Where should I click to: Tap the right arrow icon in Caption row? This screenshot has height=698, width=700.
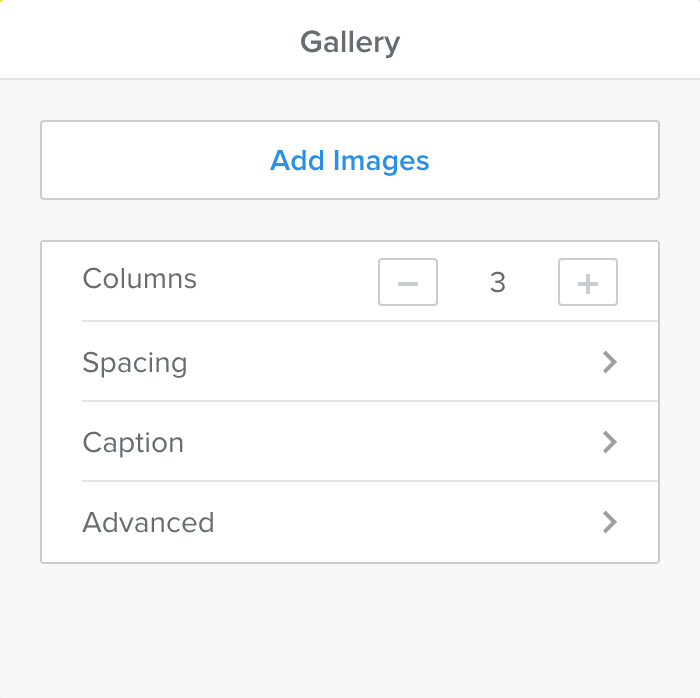[610, 442]
